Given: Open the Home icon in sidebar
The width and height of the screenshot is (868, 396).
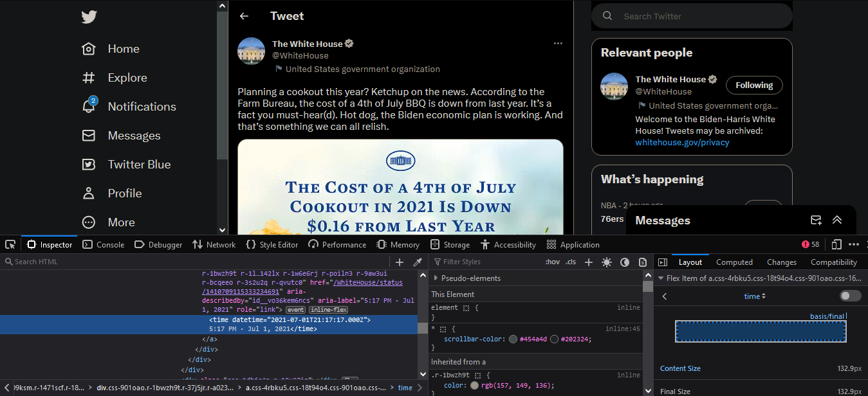Looking at the screenshot, I should tap(89, 49).
